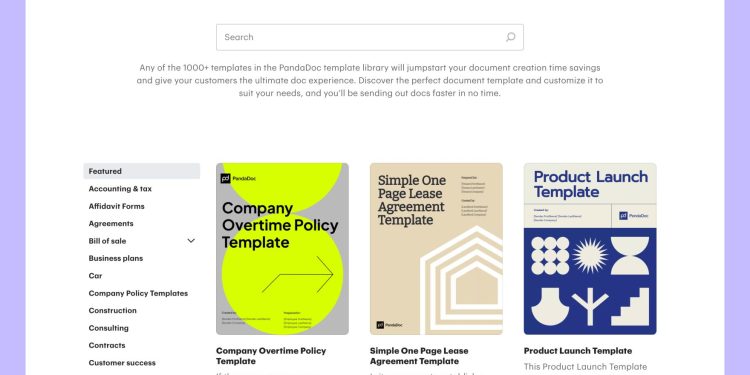Focus the template Search input field

pos(370,37)
